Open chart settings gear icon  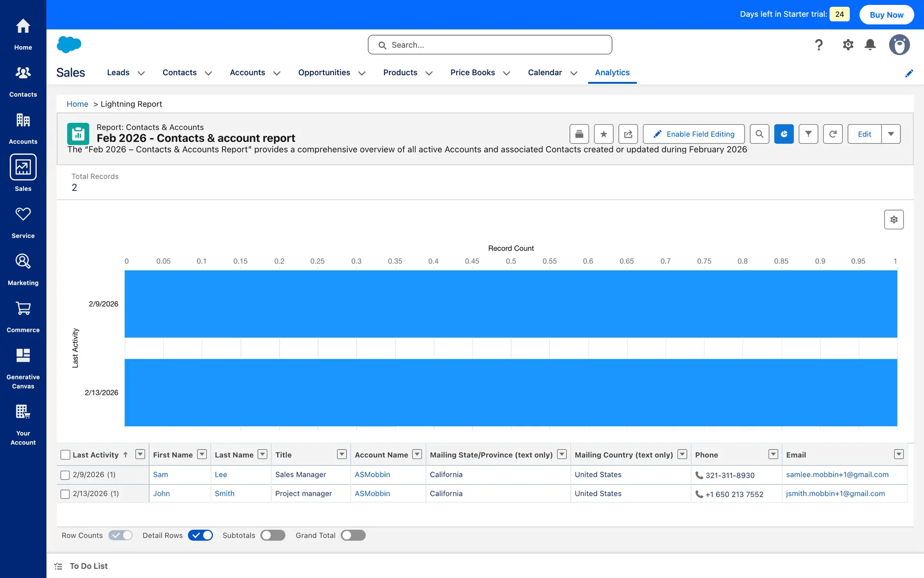[x=894, y=220]
